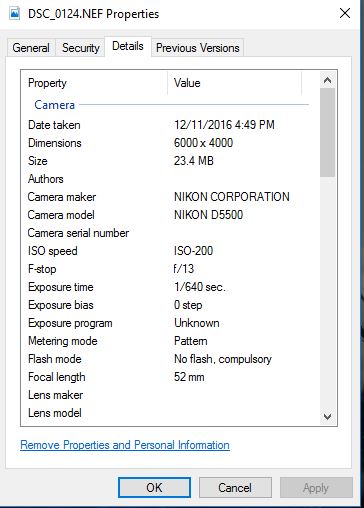Click the 0 step exposure bias value
Viewport: 364px width, 508px height.
click(x=188, y=305)
